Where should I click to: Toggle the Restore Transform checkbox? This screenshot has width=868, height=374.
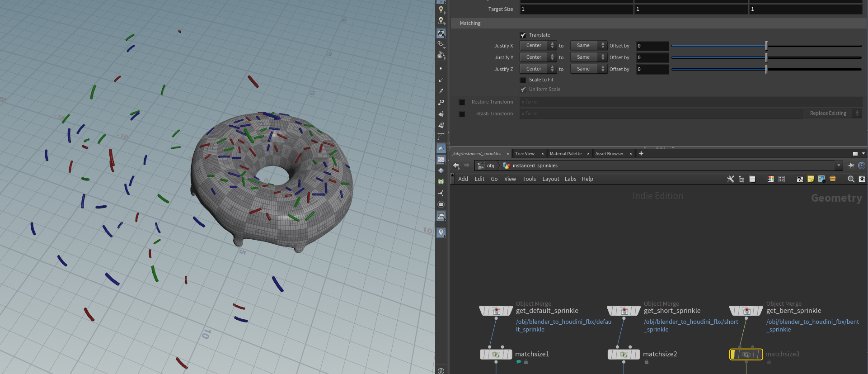click(462, 102)
